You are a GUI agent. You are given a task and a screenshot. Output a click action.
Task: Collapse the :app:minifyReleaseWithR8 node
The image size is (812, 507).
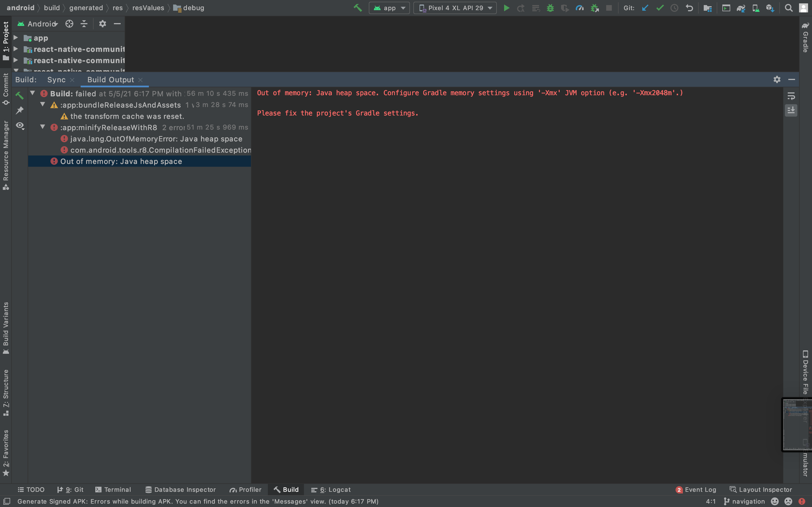43,127
